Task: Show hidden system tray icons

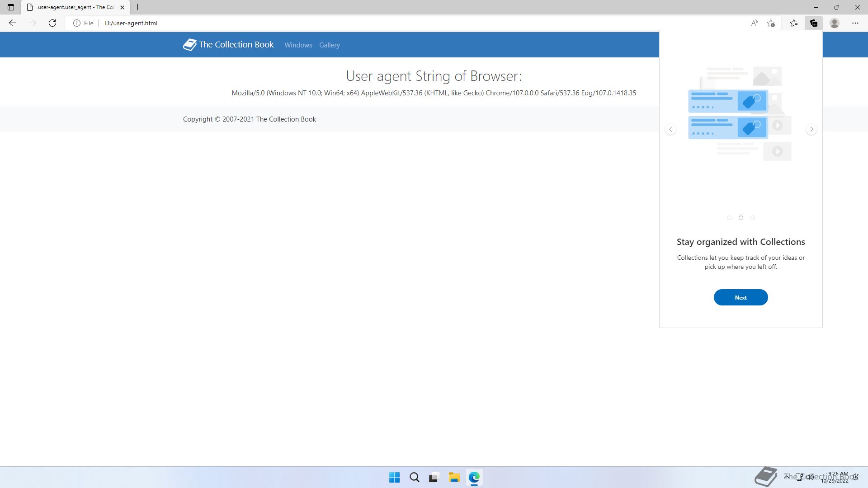Action: click(x=787, y=476)
